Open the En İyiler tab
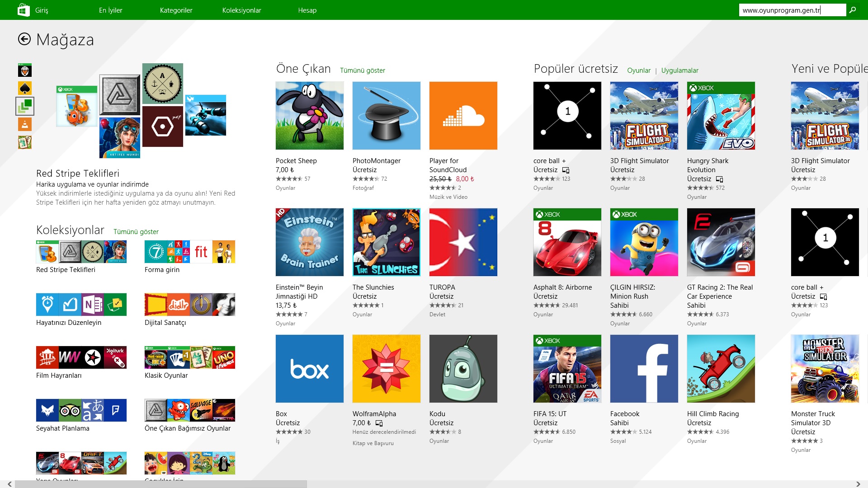 [x=111, y=10]
